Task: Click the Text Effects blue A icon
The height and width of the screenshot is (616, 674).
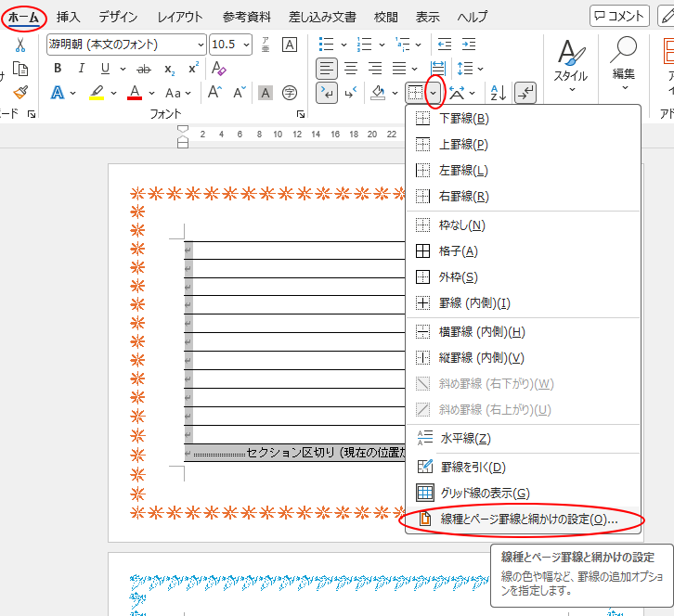Action: 58,93
